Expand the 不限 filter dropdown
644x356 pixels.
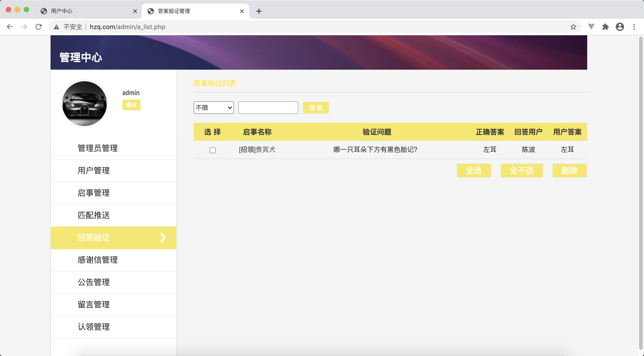[214, 108]
